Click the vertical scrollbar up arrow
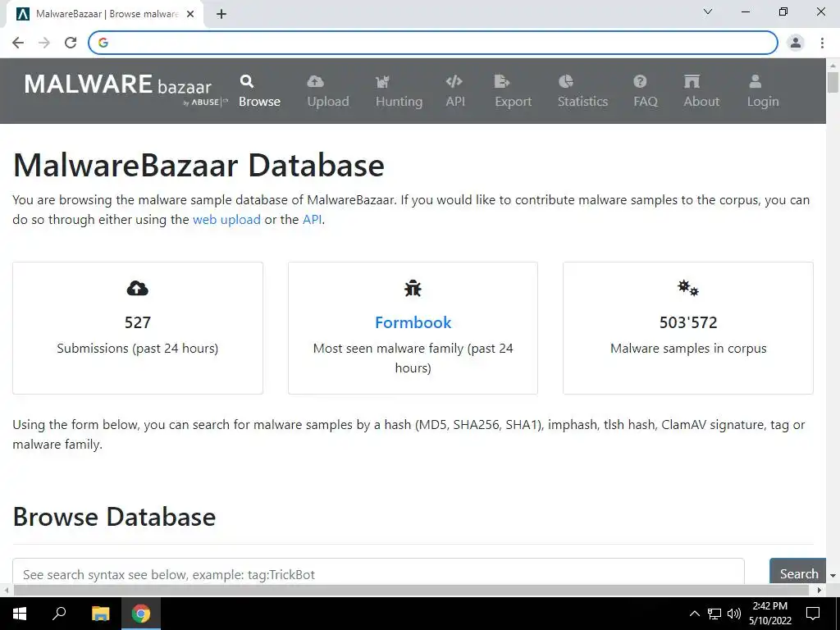 point(833,65)
